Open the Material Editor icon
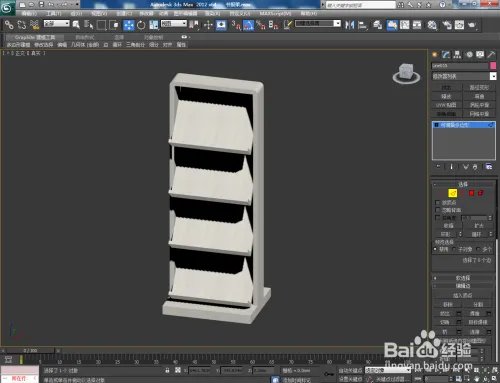Image resolution: width=500 pixels, height=383 pixels. coord(432,25)
